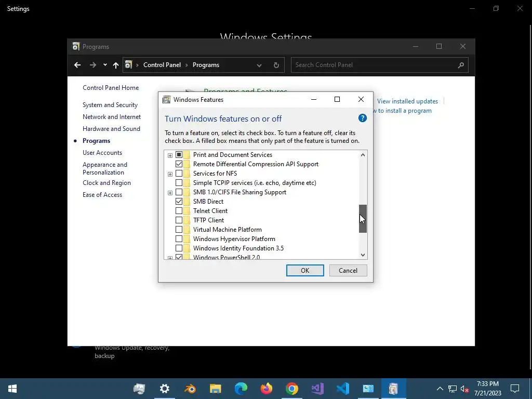The width and height of the screenshot is (532, 399).
Task: Open Control Panel Home
Action: [x=111, y=87]
